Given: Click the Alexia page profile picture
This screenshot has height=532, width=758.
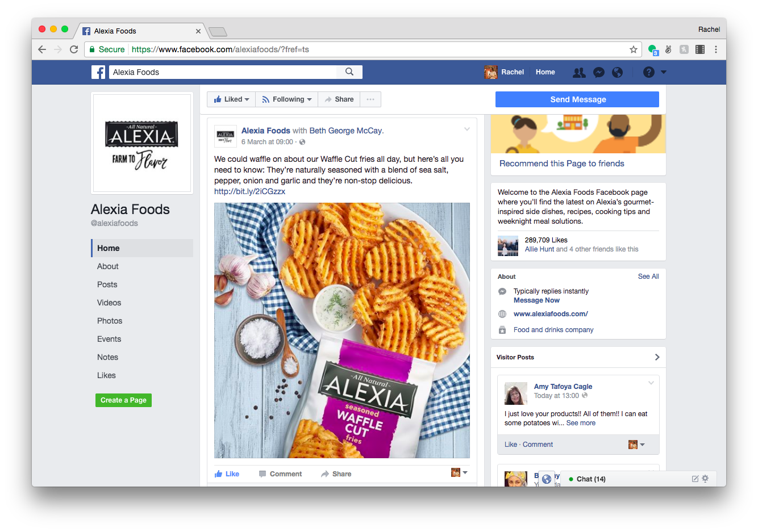Looking at the screenshot, I should click(x=142, y=143).
